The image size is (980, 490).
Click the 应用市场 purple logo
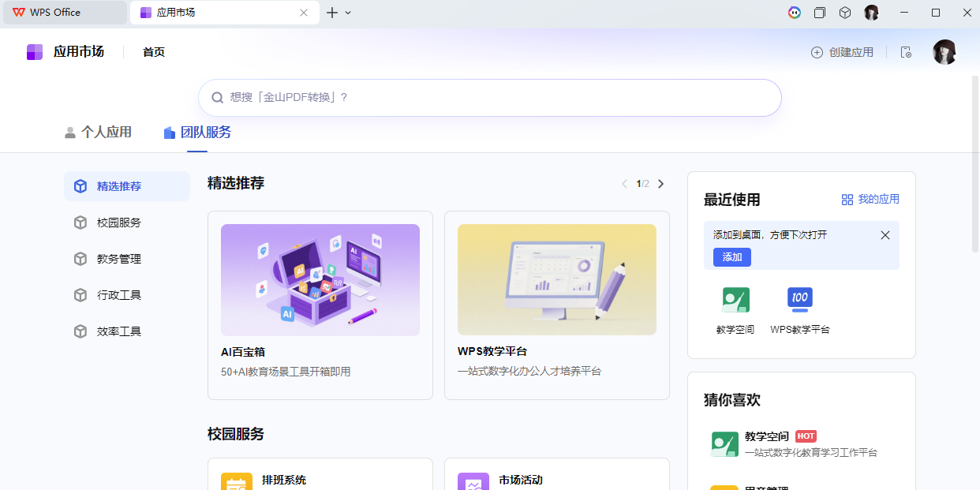(35, 52)
